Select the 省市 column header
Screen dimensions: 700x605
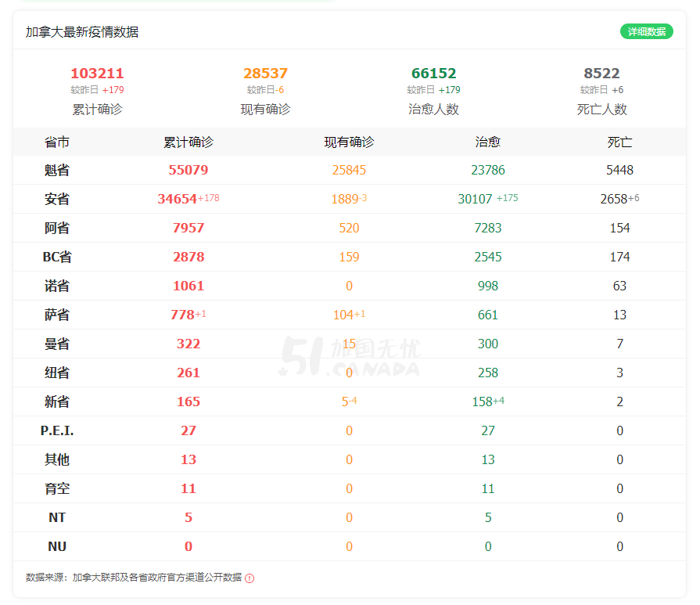tap(57, 142)
